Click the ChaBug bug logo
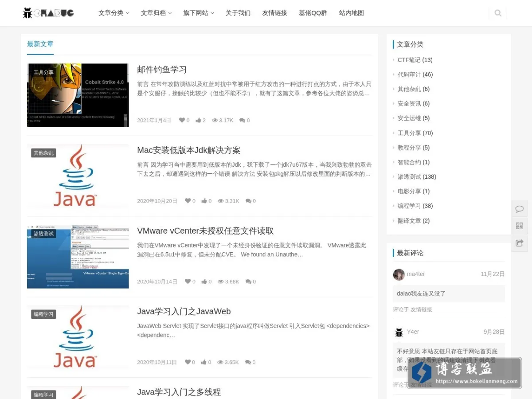The height and width of the screenshot is (399, 532). point(48,13)
